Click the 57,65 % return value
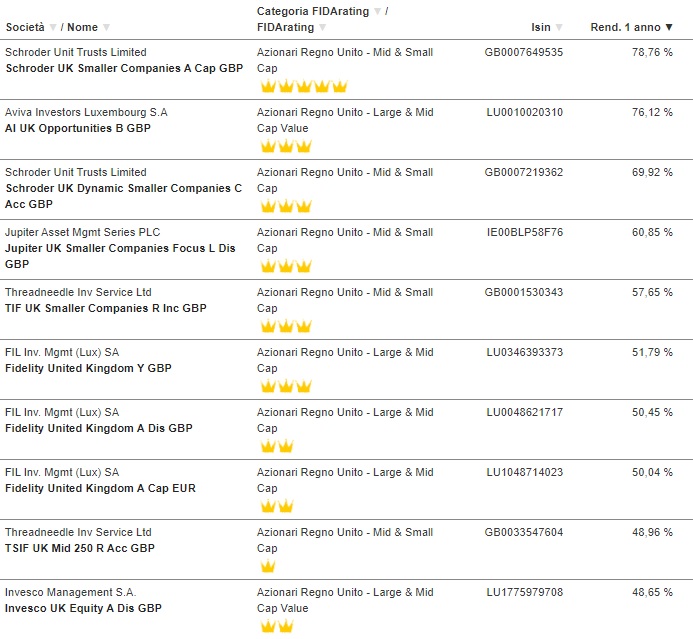The width and height of the screenshot is (693, 639). pos(652,293)
